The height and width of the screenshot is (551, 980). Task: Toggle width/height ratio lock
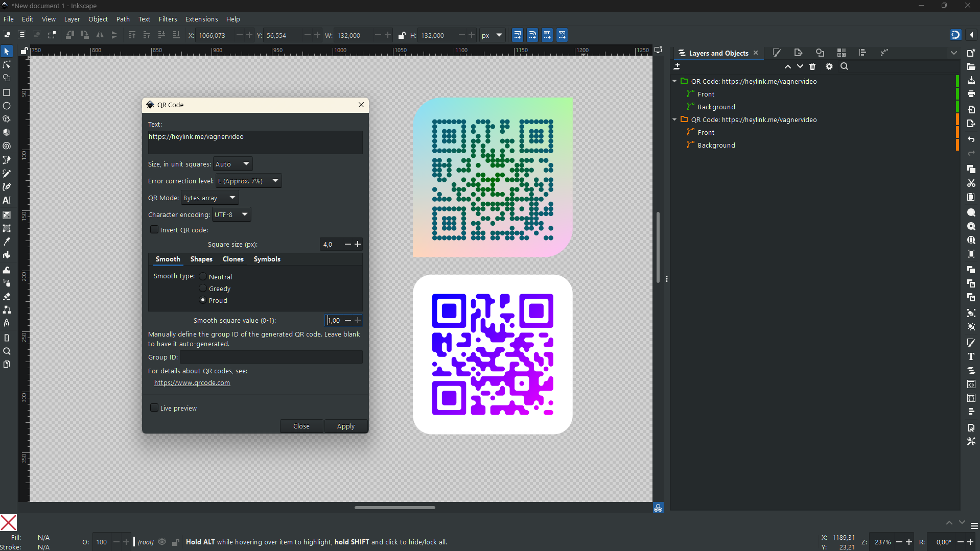point(402,35)
